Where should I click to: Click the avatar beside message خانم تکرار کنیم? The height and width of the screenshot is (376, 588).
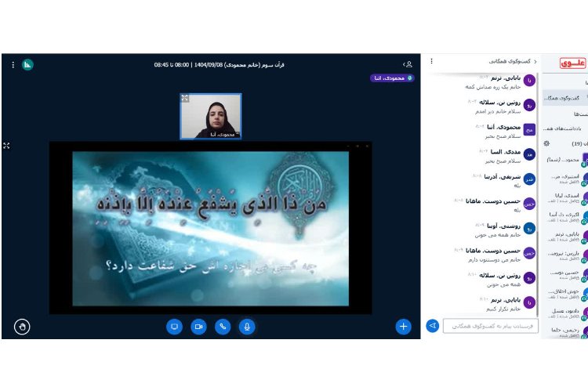[x=529, y=302]
